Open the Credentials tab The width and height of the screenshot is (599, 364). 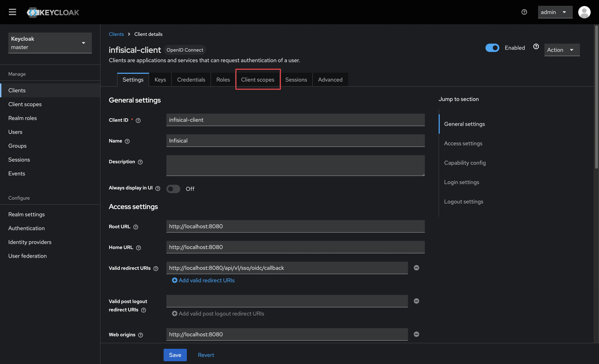pyautogui.click(x=191, y=80)
